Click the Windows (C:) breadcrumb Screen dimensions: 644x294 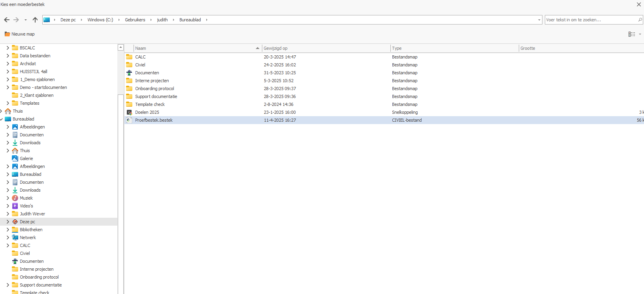100,20
